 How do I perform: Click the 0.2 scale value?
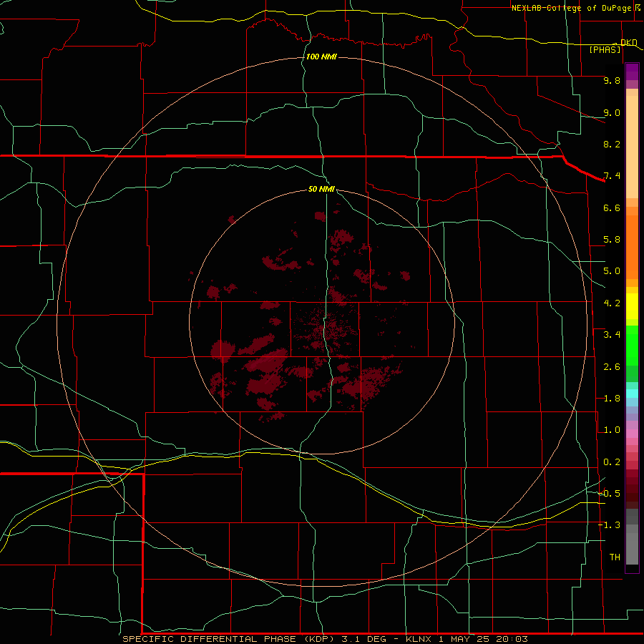click(612, 462)
